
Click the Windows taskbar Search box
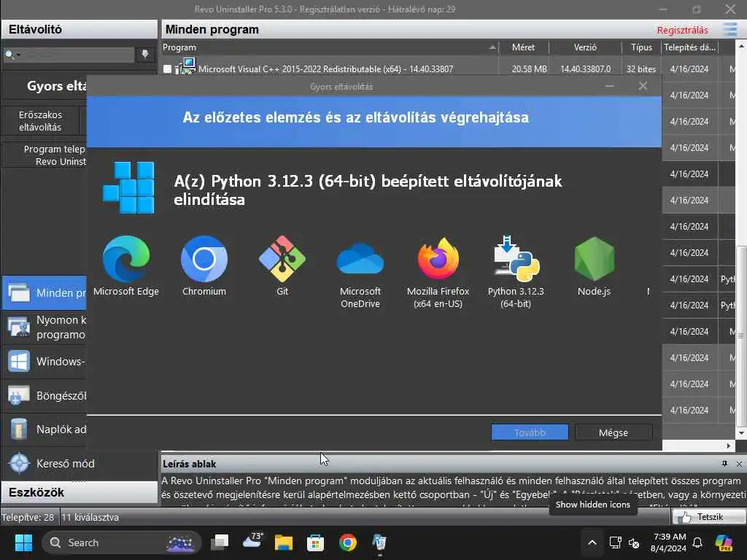point(122,542)
